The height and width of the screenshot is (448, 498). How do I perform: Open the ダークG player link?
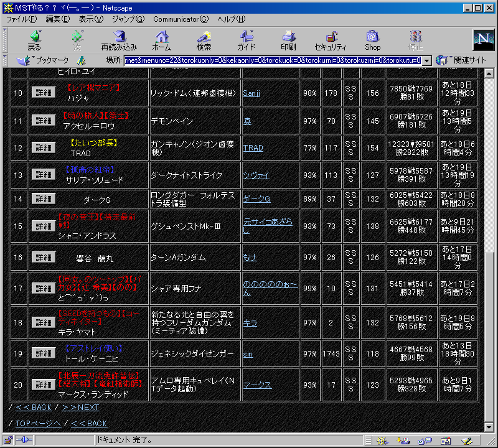[x=256, y=199]
